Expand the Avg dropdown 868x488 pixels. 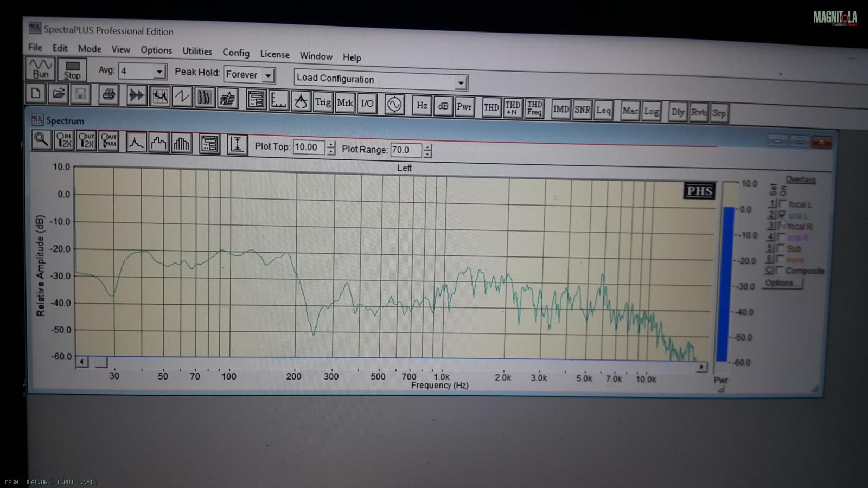(159, 72)
